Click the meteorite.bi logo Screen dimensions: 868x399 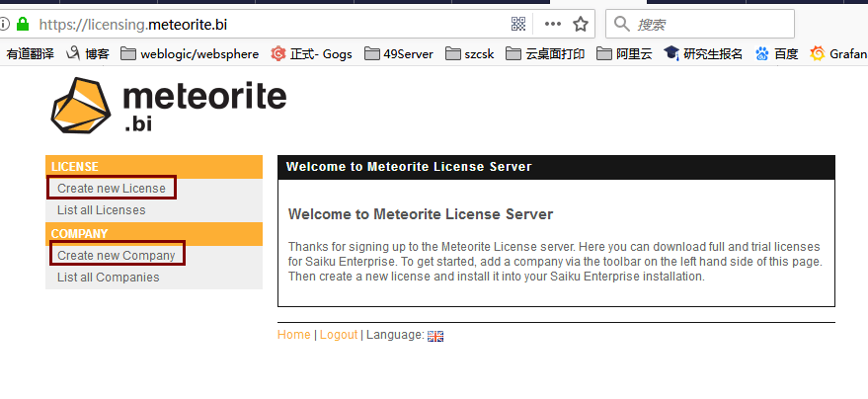169,105
